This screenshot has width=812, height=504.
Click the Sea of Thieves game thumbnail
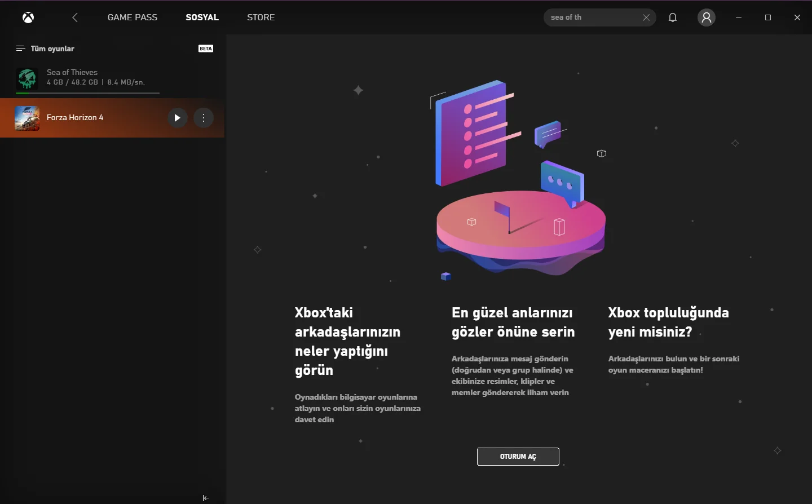(27, 79)
